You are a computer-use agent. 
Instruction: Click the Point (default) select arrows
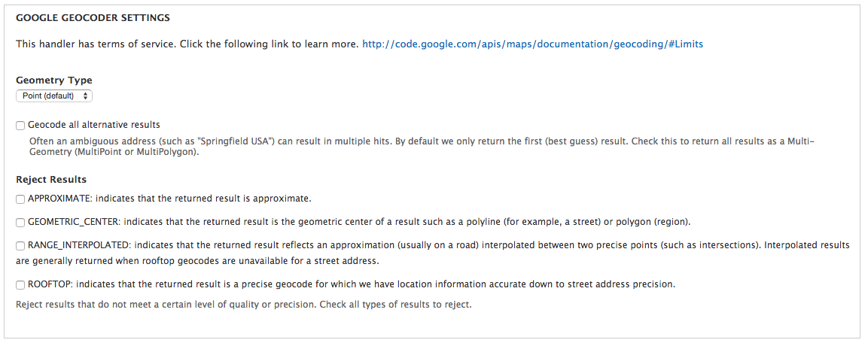pyautogui.click(x=86, y=96)
